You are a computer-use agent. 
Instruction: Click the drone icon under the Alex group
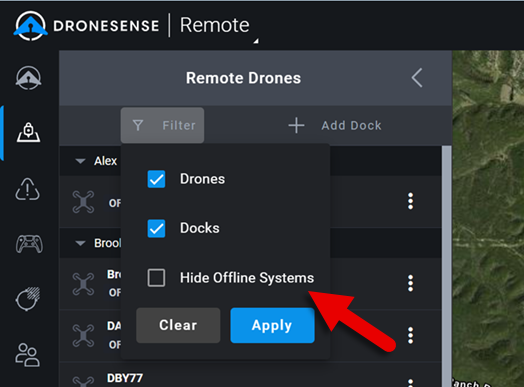83,202
